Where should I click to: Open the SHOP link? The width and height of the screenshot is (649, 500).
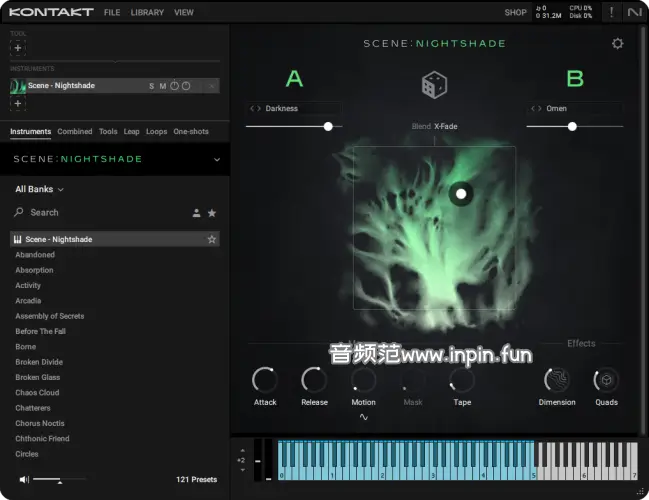coord(515,12)
